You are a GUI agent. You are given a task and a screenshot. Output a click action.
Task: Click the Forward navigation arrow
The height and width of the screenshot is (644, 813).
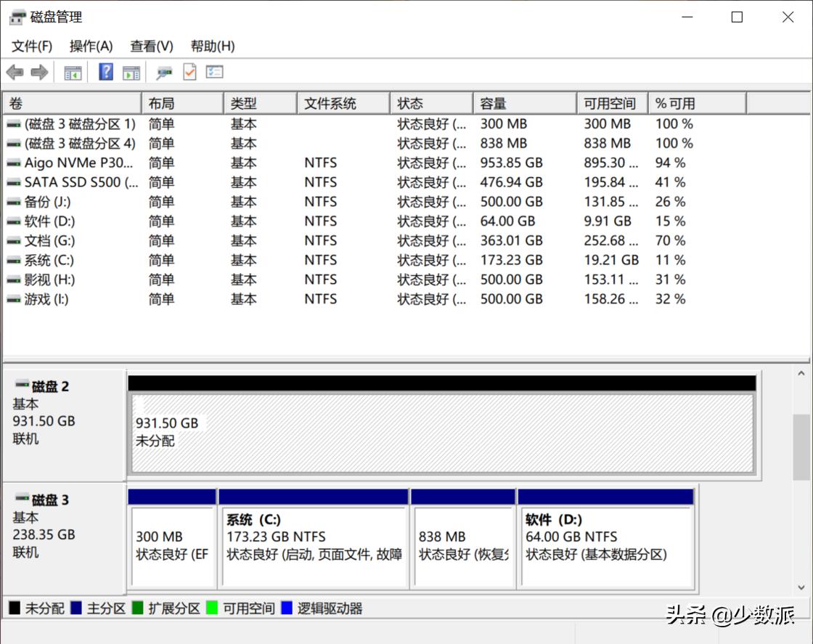point(39,72)
